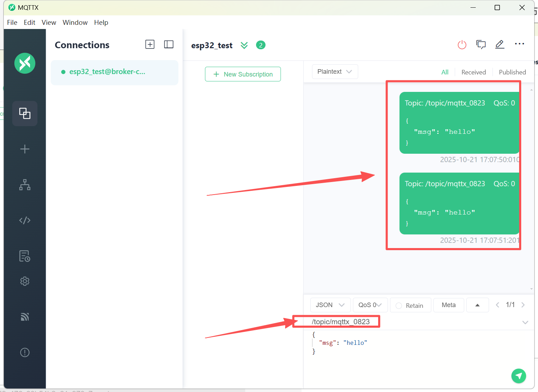Open the JSON payload type dropdown
The image size is (538, 392).
pos(330,305)
